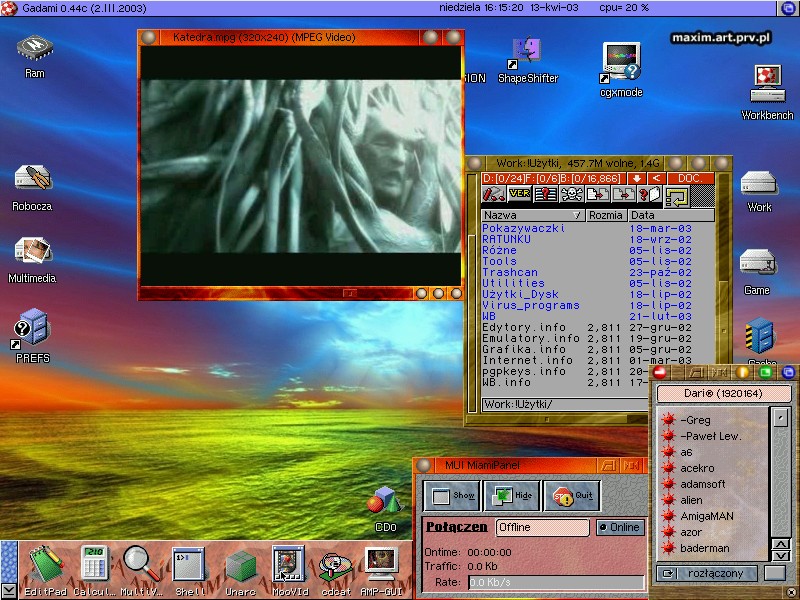The width and height of the screenshot is (800, 600).
Task: Click the red less-than arrow button
Action: [656, 178]
